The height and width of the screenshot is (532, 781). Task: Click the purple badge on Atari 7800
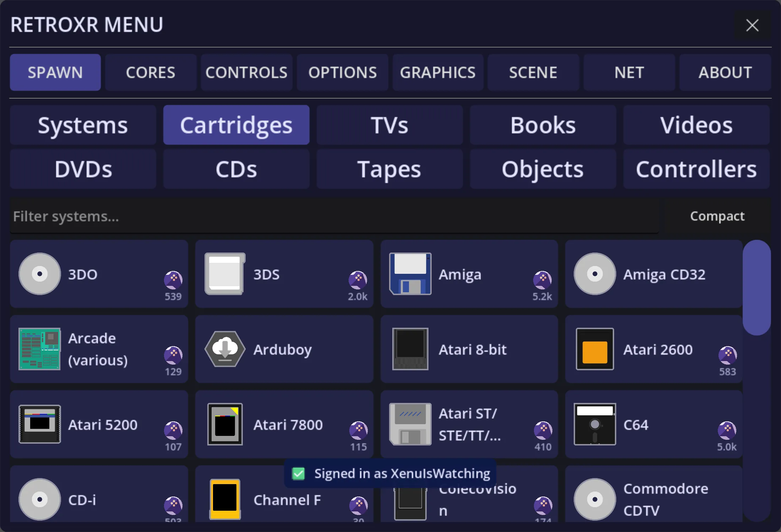click(x=359, y=431)
